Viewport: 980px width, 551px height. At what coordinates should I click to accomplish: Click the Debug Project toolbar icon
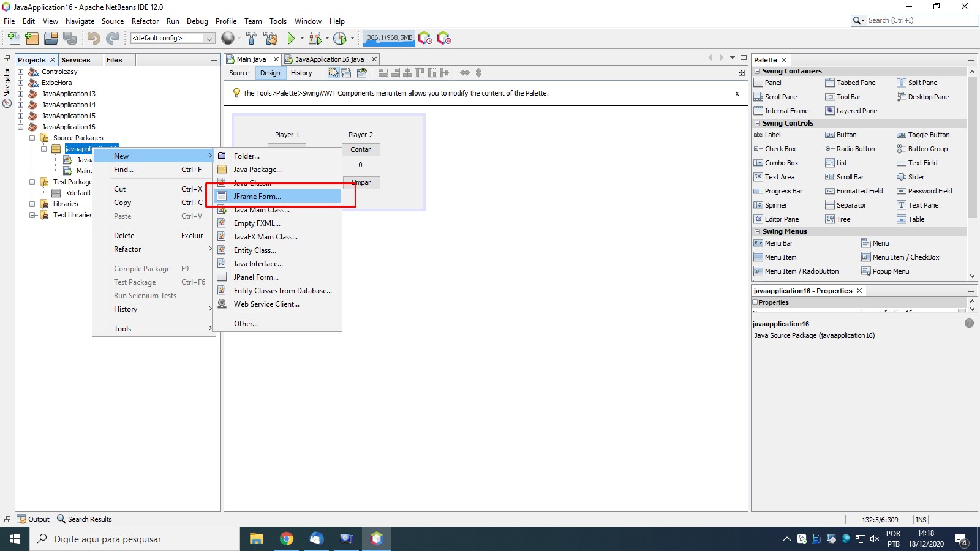tap(315, 39)
